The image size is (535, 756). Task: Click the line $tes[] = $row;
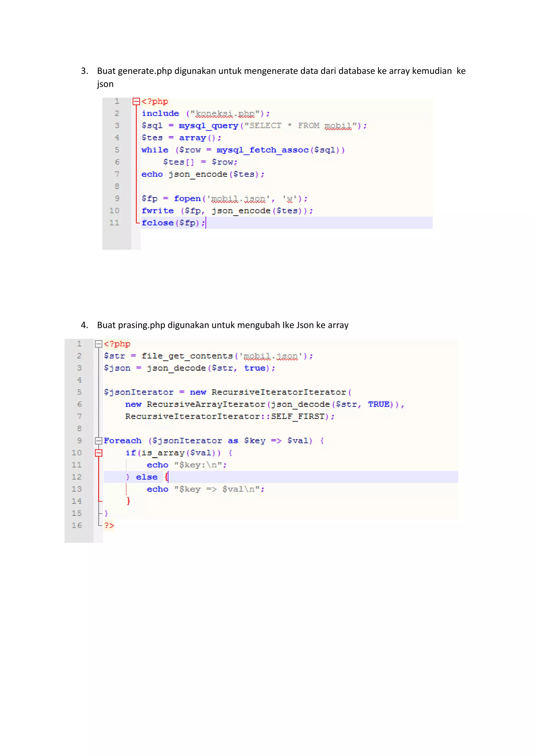[x=200, y=162]
